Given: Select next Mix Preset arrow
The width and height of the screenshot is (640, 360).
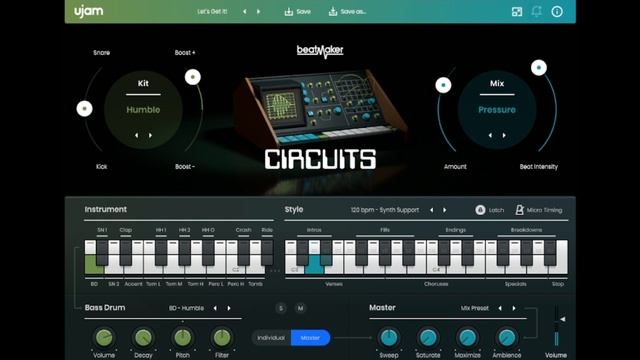Looking at the screenshot, I should pos(514,308).
